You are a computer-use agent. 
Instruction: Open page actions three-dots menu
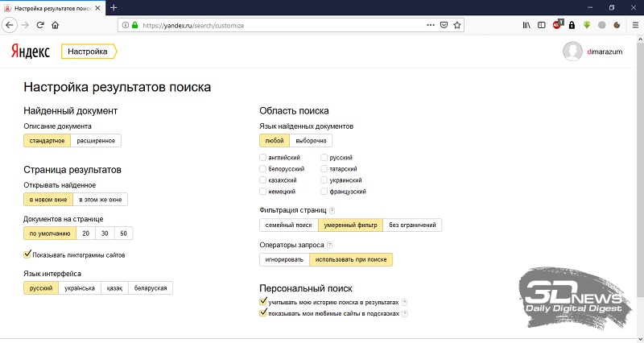tap(431, 25)
